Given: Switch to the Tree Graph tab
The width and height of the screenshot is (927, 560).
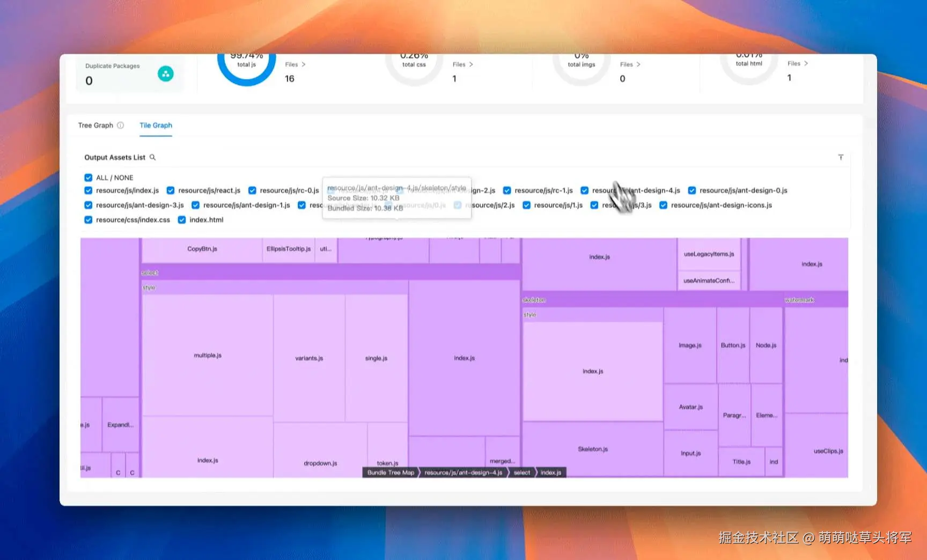Looking at the screenshot, I should tap(95, 125).
